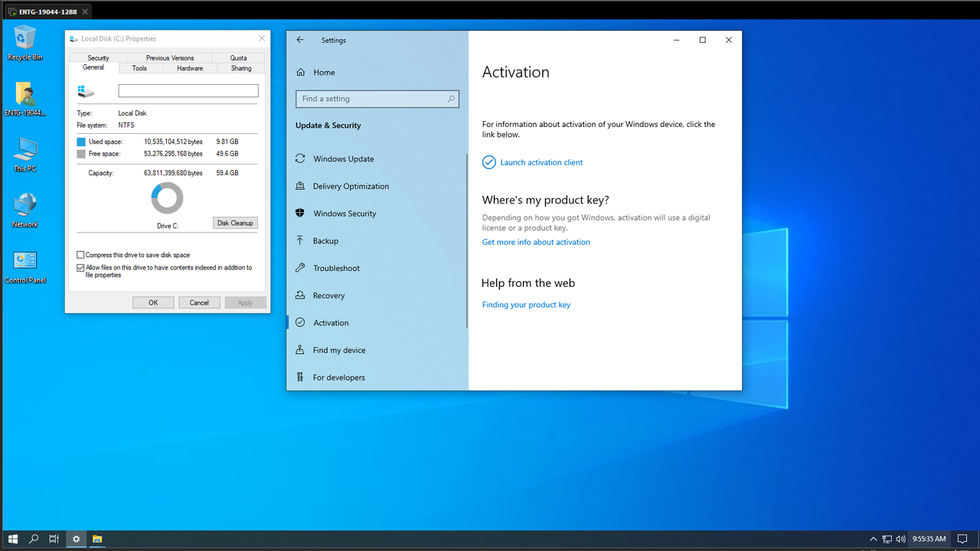The width and height of the screenshot is (980, 551).
Task: Click the Troubleshoot wrench icon
Action: coord(300,268)
